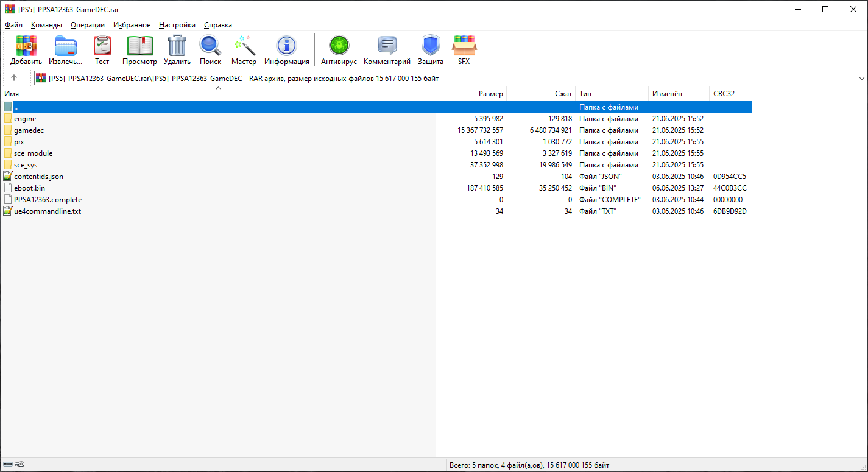The image size is (868, 472).
Task: Click the WinRAR icon in title bar
Action: 10,9
